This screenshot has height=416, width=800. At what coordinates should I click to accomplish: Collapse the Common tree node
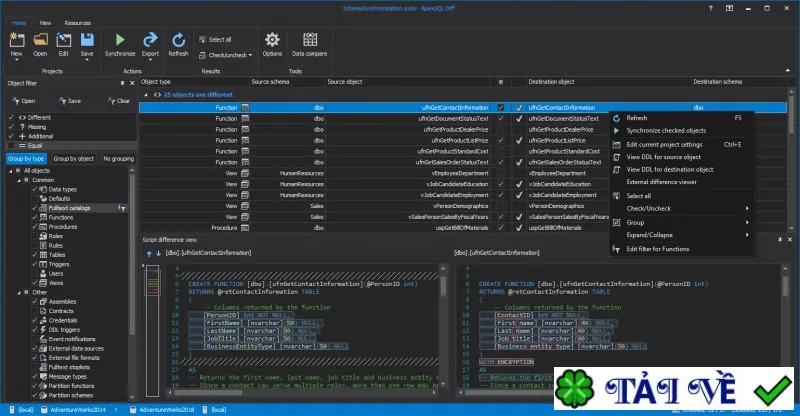tap(19, 180)
